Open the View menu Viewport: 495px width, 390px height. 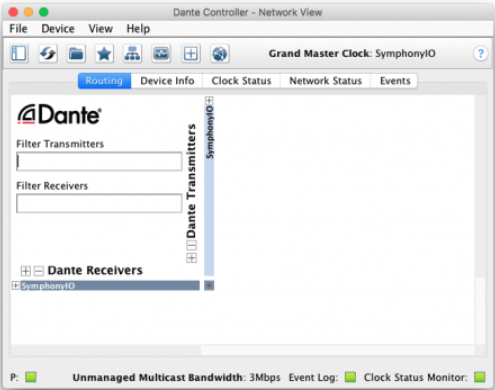click(x=100, y=29)
